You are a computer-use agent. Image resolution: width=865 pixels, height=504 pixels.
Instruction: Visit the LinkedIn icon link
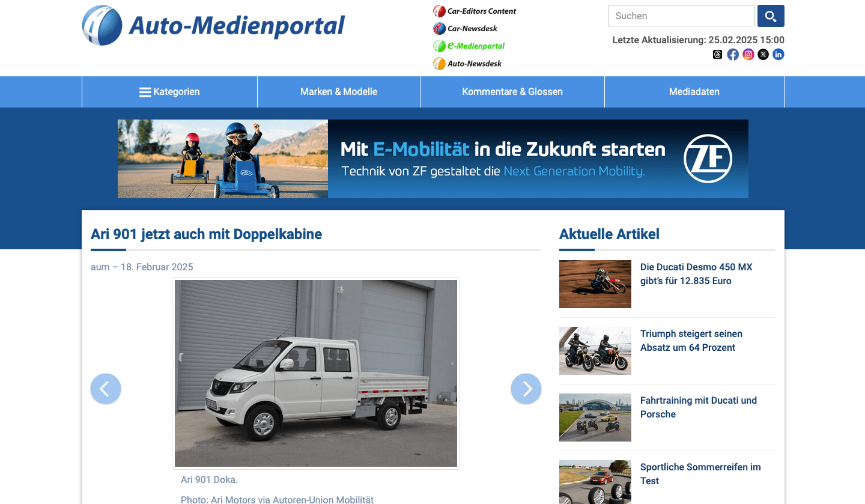(778, 55)
